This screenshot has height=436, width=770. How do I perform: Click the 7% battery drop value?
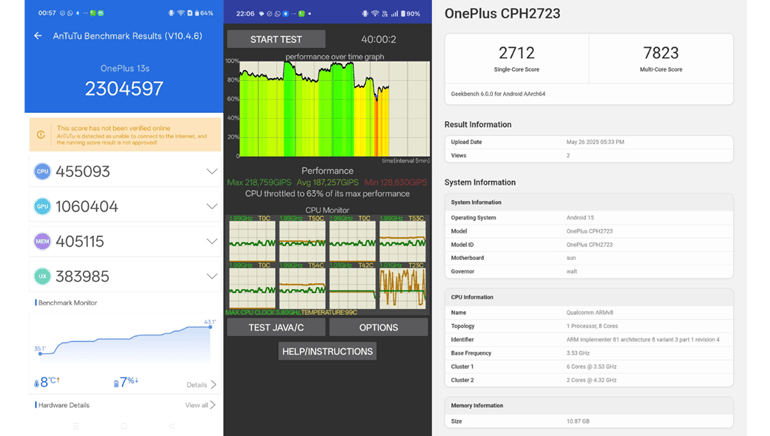coord(126,382)
